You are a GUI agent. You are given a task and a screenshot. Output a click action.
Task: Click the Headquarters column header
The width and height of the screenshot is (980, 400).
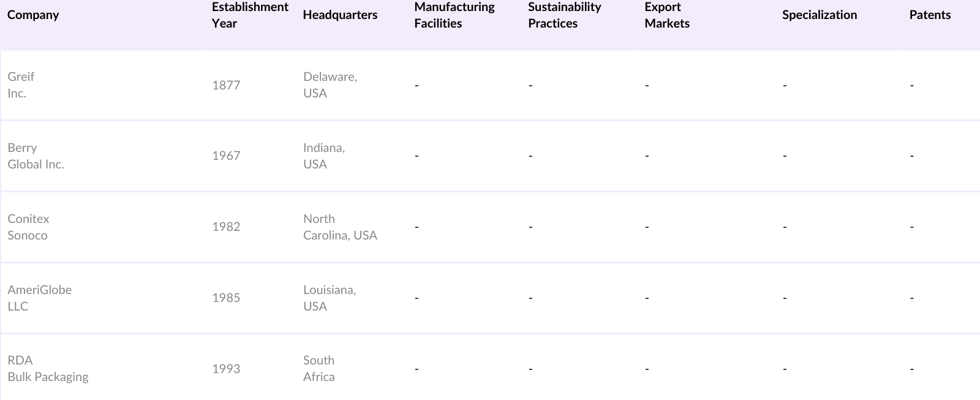coord(340,15)
